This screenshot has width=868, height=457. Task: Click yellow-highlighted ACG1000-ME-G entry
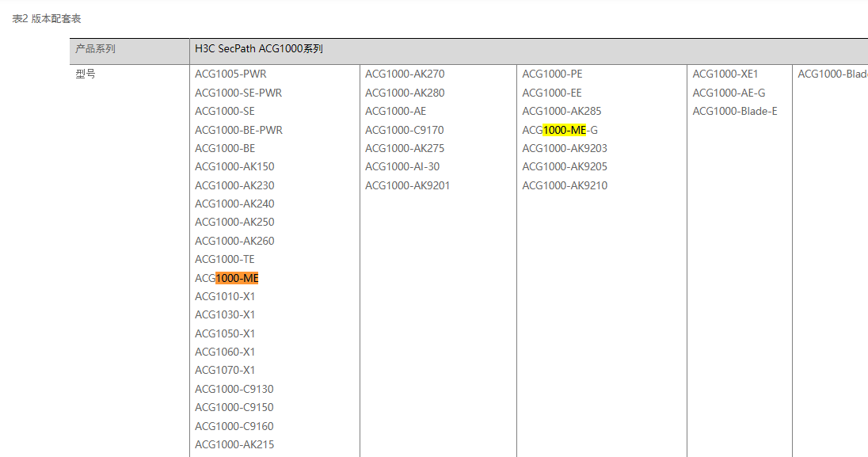coord(560,130)
